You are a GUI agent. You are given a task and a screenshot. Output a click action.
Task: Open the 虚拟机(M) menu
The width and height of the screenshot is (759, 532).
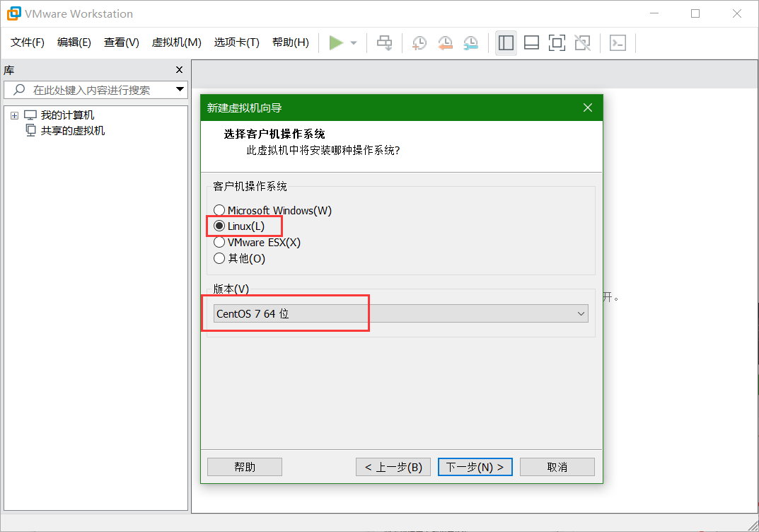tap(176, 42)
